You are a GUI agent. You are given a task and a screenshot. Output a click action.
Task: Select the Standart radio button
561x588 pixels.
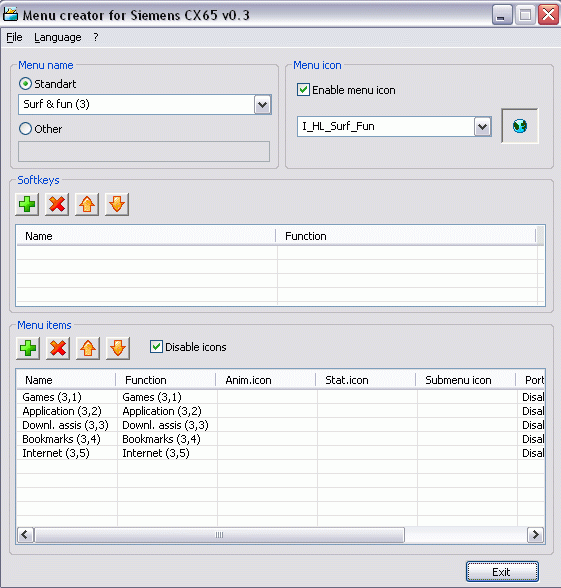coord(26,84)
